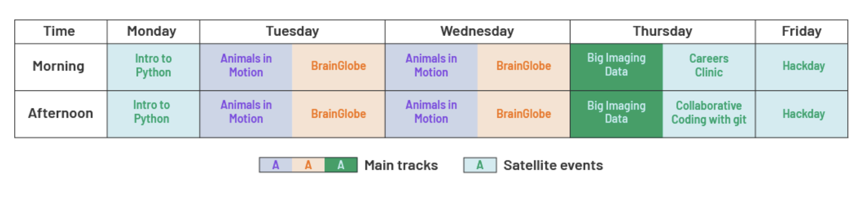Select the light blue Satellite events swatch
Image resolution: width=868 pixels, height=204 pixels.
coord(480,165)
